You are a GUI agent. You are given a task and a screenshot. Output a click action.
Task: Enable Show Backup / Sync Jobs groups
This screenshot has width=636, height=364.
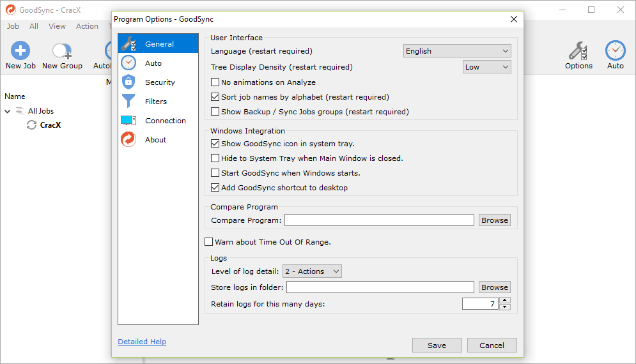pos(215,112)
